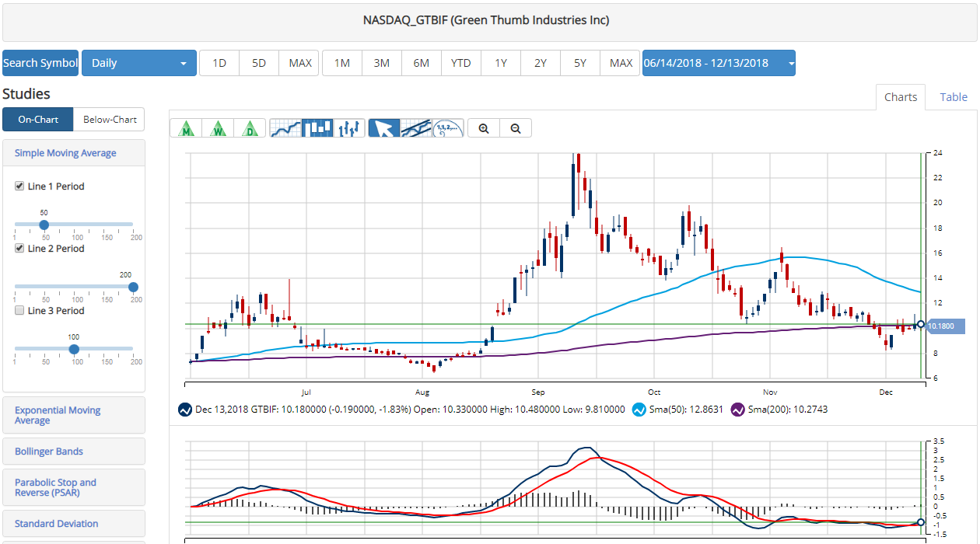The height and width of the screenshot is (544, 980).
Task: Click the Sma(200) legend icon
Action: [737, 409]
